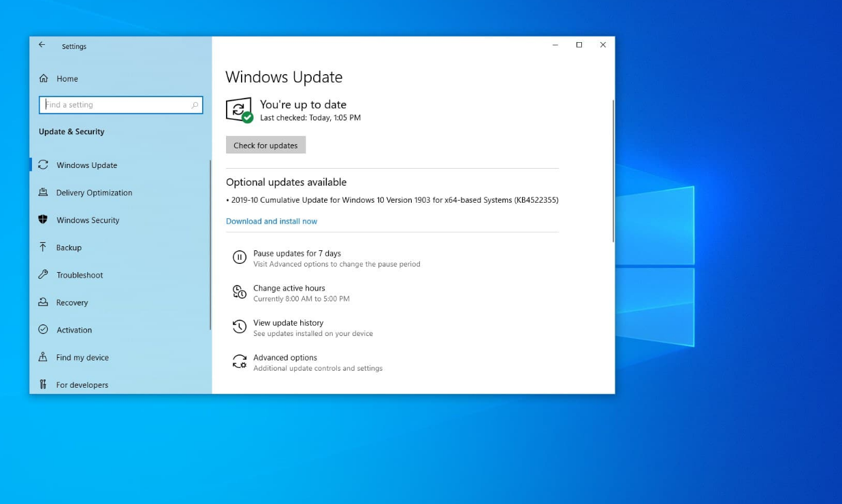The height and width of the screenshot is (504, 842).
Task: Click the Change active hours clock icon
Action: point(239,292)
